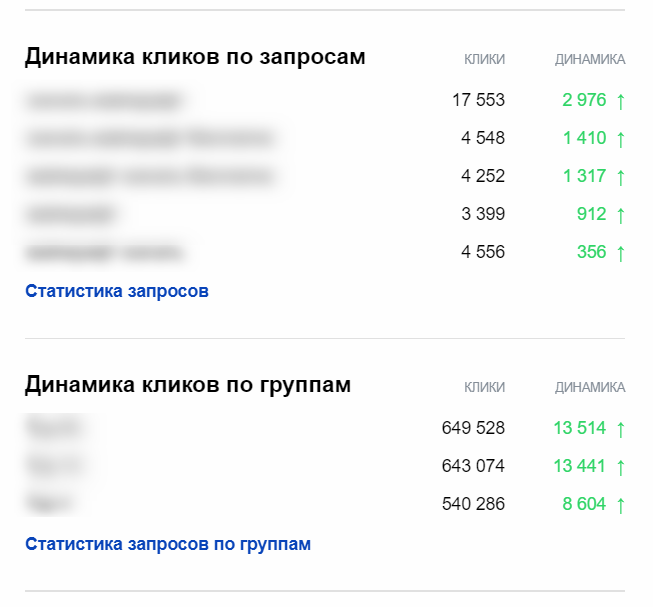Viewport: 653px width, 607px height.
Task: Click ДИНАМИКА column header in groups section
Action: (590, 387)
